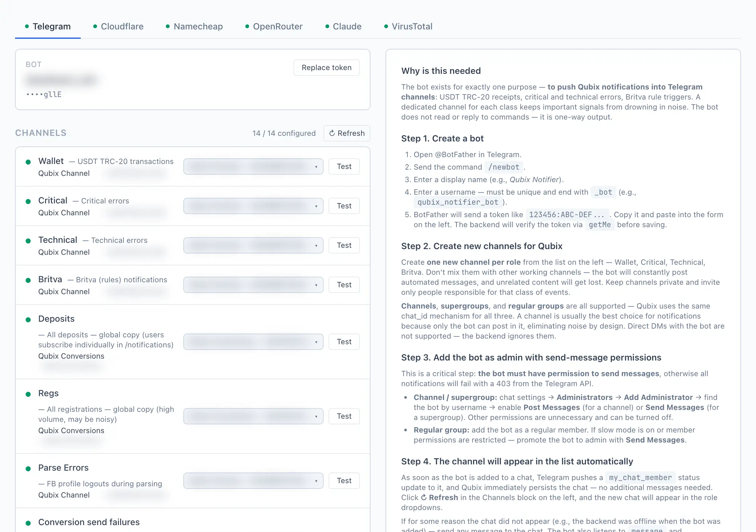Switch to the Telegram tab

pyautogui.click(x=48, y=26)
